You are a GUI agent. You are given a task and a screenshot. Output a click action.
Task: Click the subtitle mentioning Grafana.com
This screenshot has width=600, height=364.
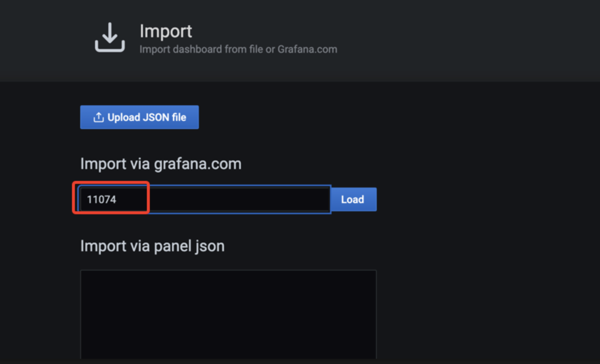[238, 49]
